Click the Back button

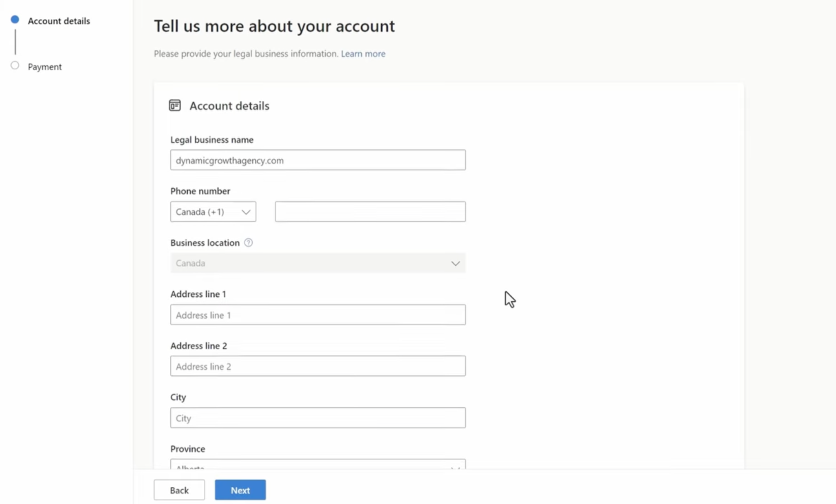(x=179, y=490)
